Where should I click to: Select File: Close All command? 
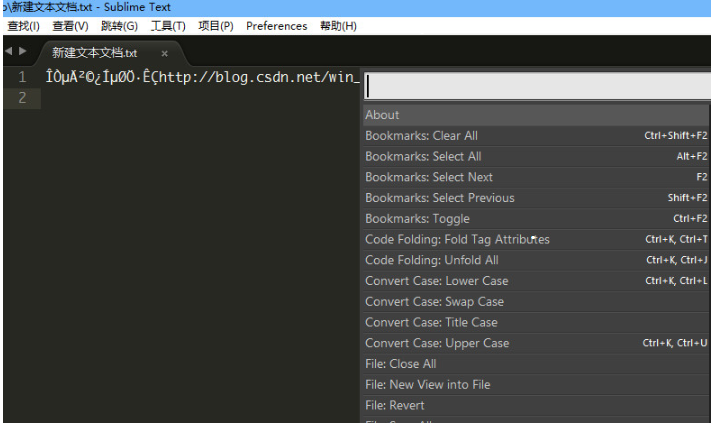click(536, 364)
